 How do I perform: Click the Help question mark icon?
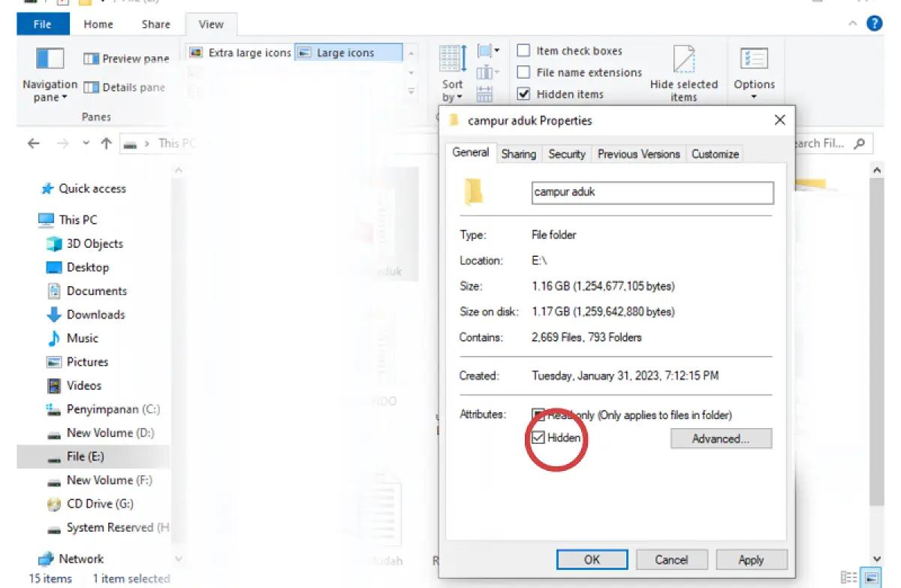coord(875,23)
